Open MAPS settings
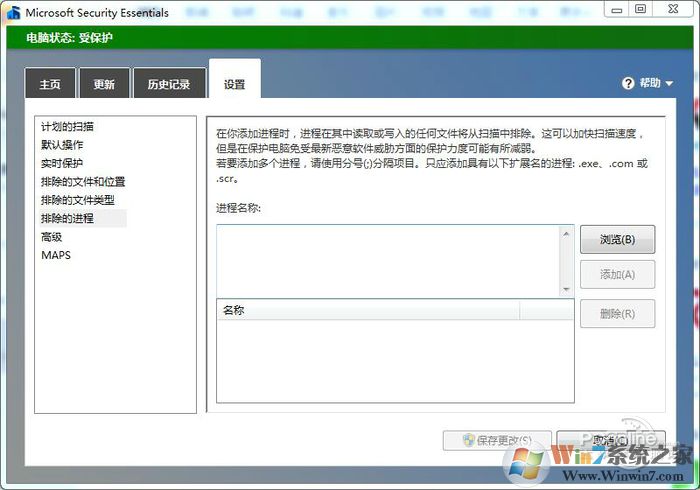Screen dimensions: 700x490 pos(56,255)
